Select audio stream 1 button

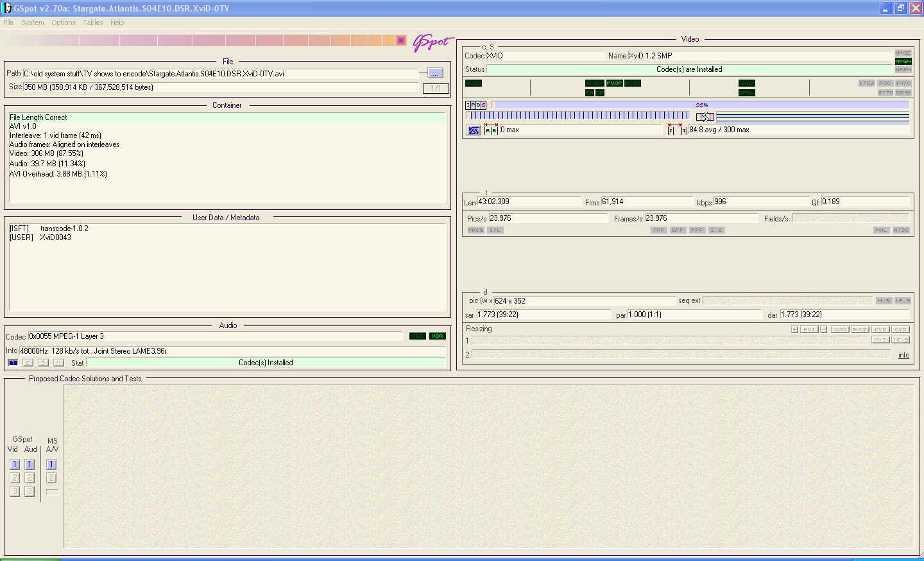point(13,363)
